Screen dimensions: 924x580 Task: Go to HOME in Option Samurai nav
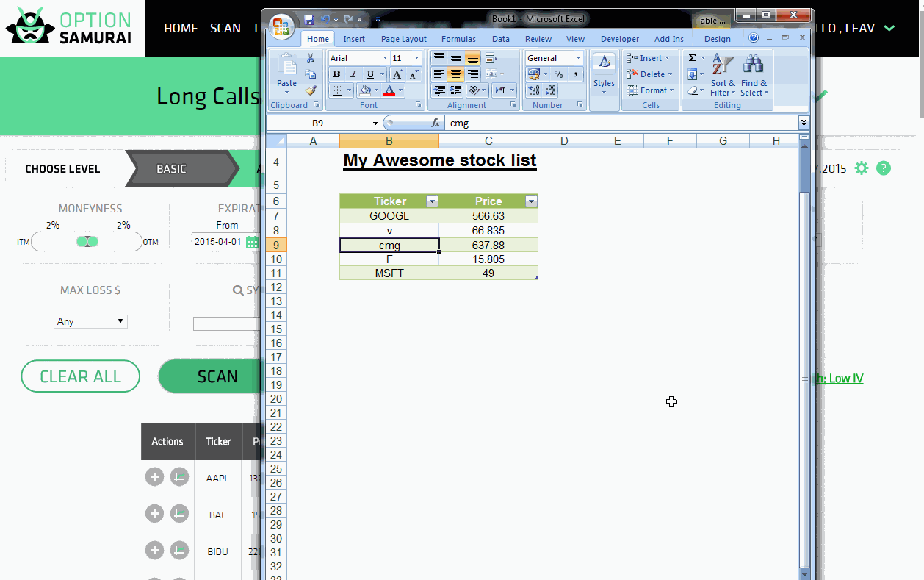pos(181,28)
